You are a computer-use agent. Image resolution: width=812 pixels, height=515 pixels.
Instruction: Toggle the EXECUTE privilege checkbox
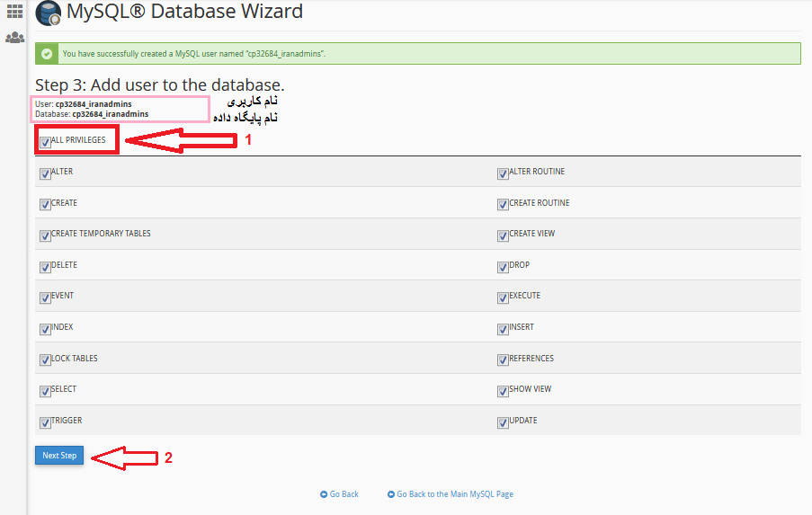coord(503,297)
